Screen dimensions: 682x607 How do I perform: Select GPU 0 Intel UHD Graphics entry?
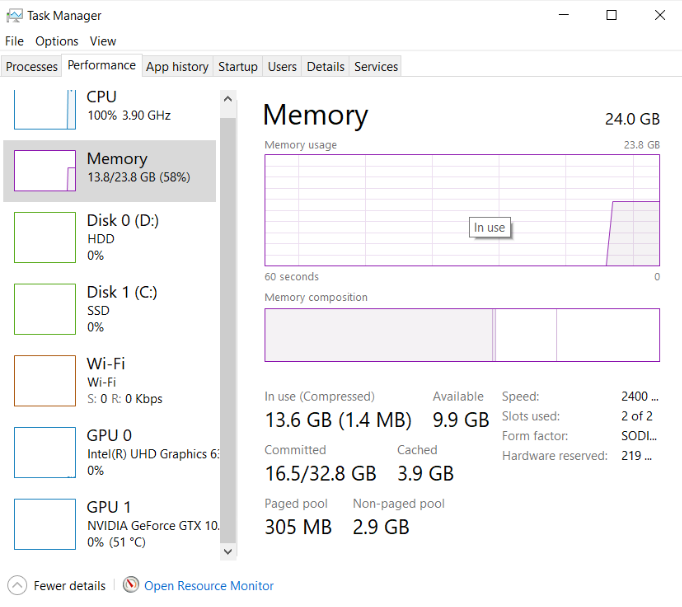point(110,452)
